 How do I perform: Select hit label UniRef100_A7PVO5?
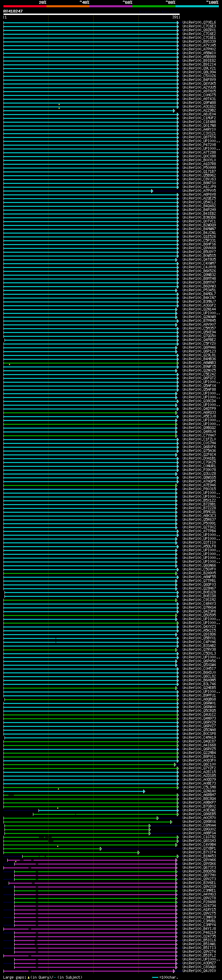199,191
